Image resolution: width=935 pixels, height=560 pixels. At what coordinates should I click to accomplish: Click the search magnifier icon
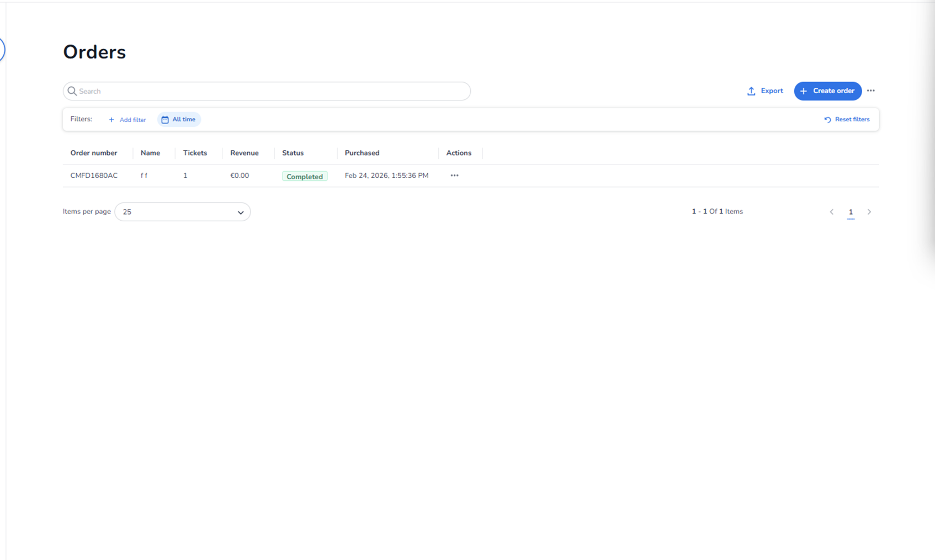(x=72, y=91)
